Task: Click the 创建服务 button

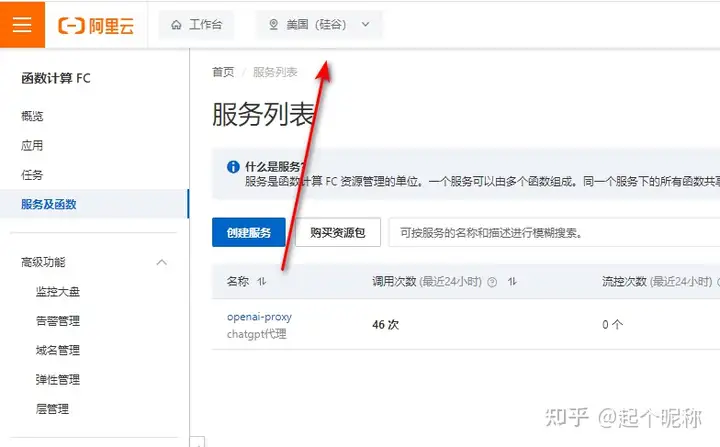Action: click(249, 232)
